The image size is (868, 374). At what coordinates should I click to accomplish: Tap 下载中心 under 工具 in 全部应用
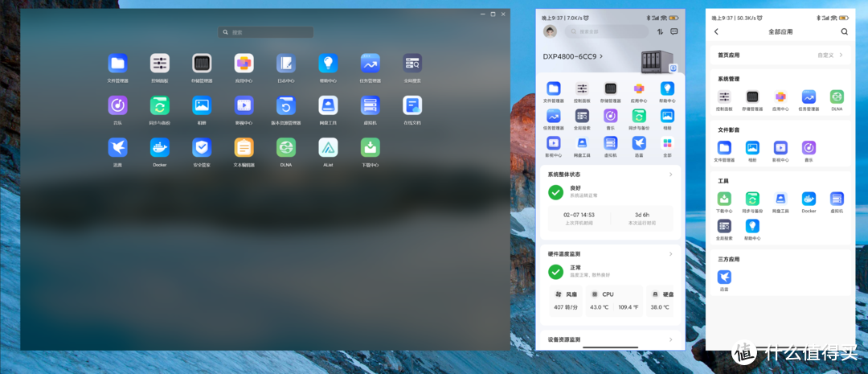coord(724,199)
